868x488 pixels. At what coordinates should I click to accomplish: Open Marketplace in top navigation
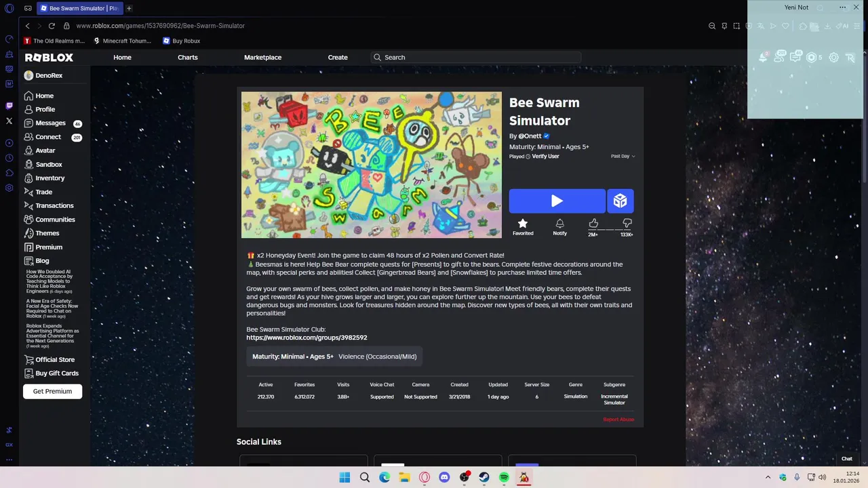262,58
